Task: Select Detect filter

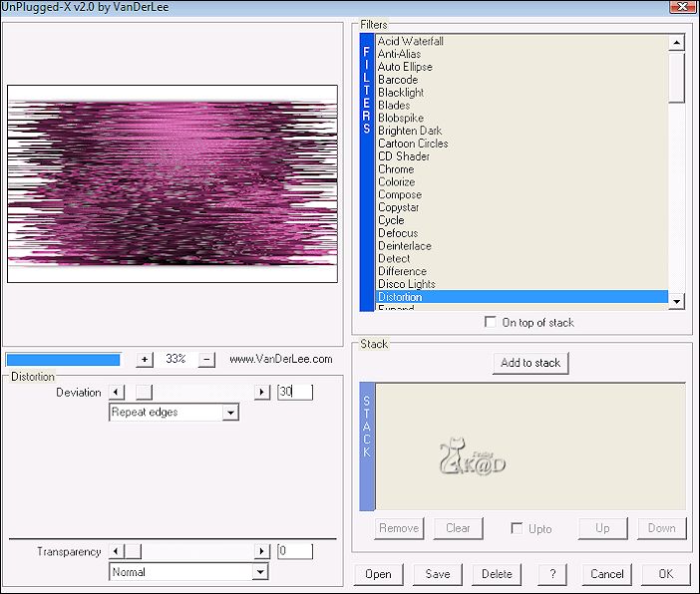Action: coord(522,259)
